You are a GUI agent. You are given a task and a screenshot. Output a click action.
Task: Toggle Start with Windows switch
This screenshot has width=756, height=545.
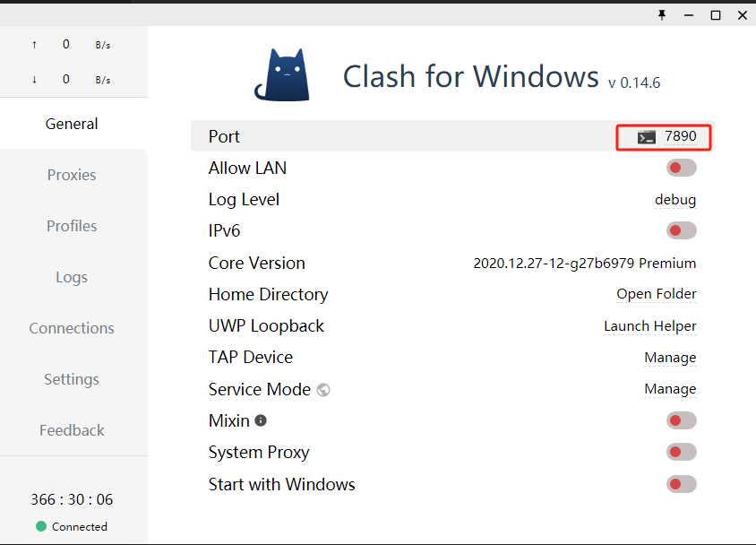pos(682,484)
